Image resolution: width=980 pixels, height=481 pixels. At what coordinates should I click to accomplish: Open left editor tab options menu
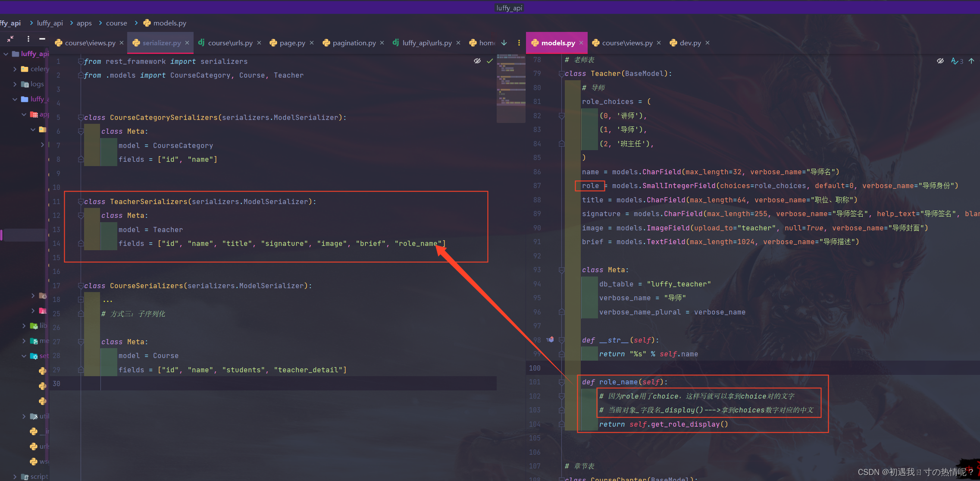tap(519, 43)
